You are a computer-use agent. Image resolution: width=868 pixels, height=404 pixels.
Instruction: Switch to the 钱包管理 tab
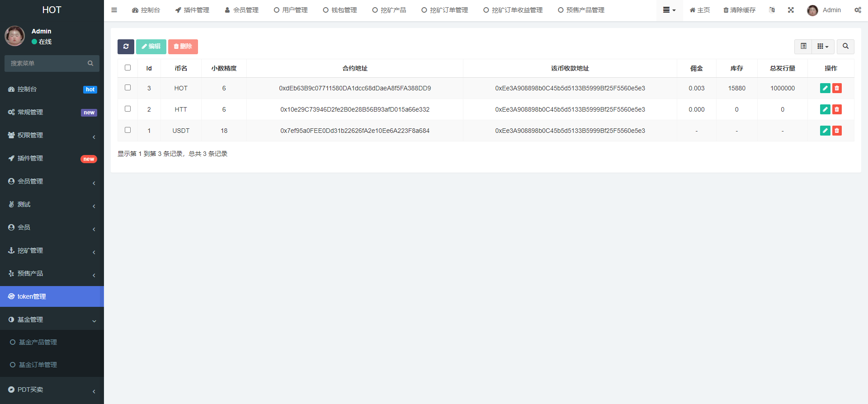click(x=340, y=10)
